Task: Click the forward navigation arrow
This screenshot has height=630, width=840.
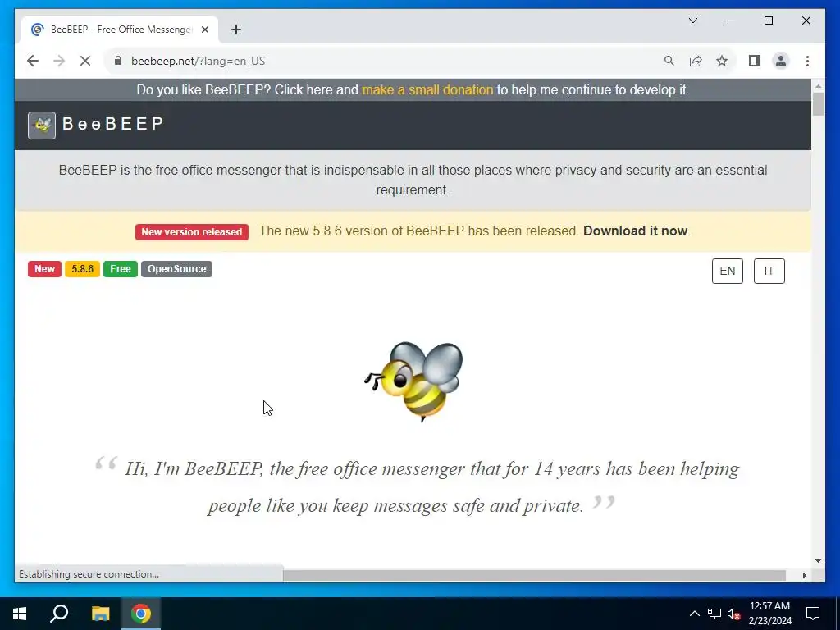Action: click(x=59, y=61)
